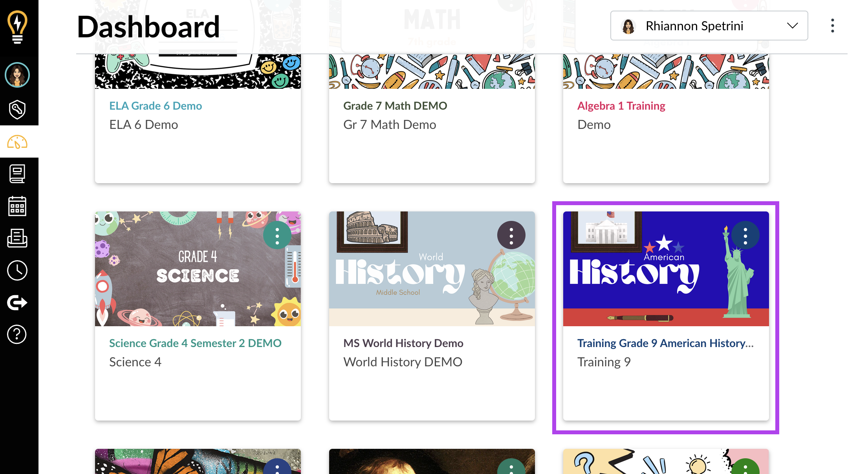Click the ELA composition notebook card image

tap(198, 72)
